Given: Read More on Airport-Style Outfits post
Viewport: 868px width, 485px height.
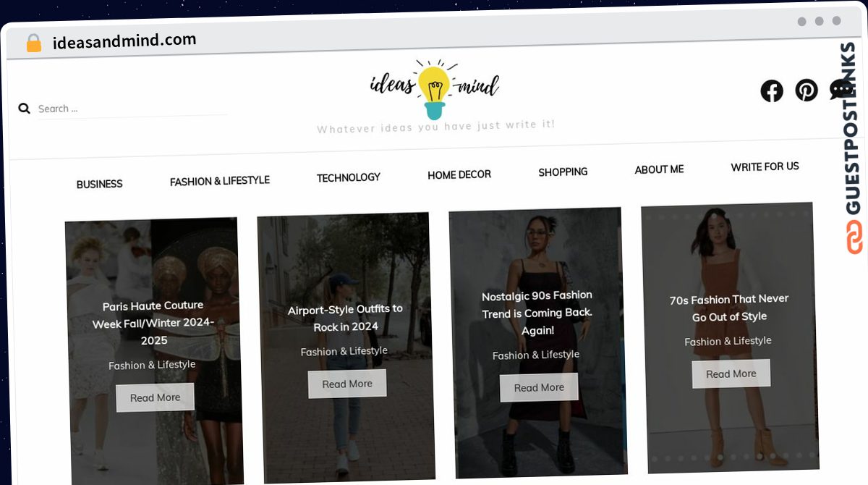Looking at the screenshot, I should (347, 384).
